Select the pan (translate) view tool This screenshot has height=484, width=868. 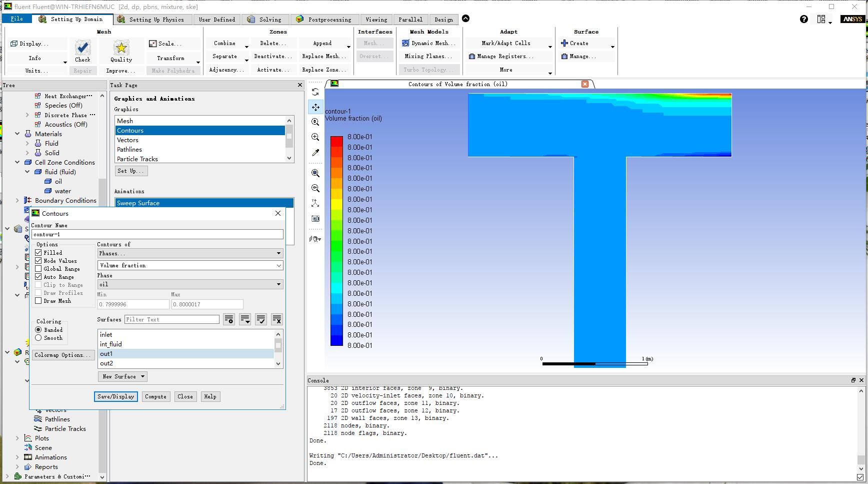pos(315,107)
